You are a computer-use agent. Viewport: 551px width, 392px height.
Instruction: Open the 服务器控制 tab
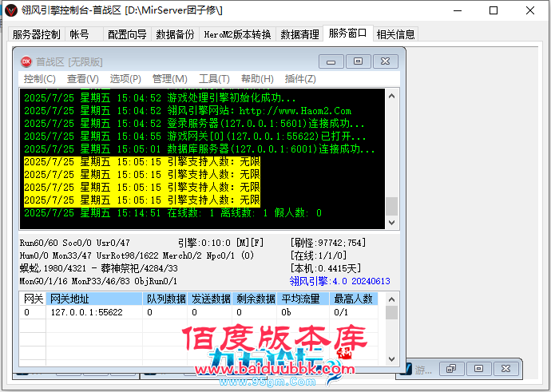tap(36, 34)
